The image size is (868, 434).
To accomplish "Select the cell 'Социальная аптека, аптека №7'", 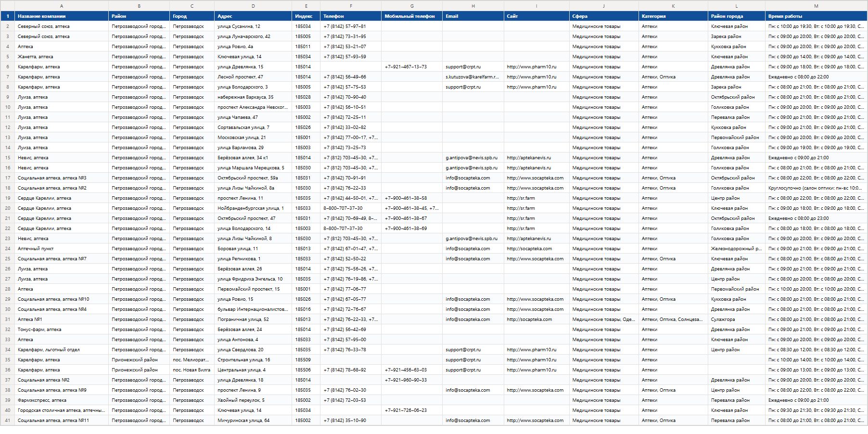I will tap(62, 259).
